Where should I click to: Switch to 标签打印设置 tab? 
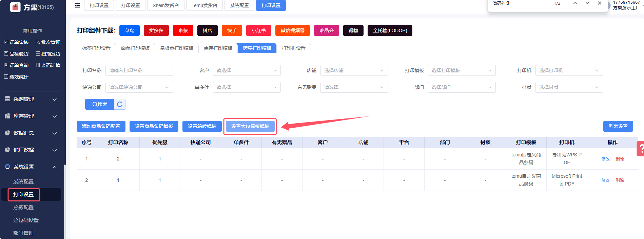(96, 48)
